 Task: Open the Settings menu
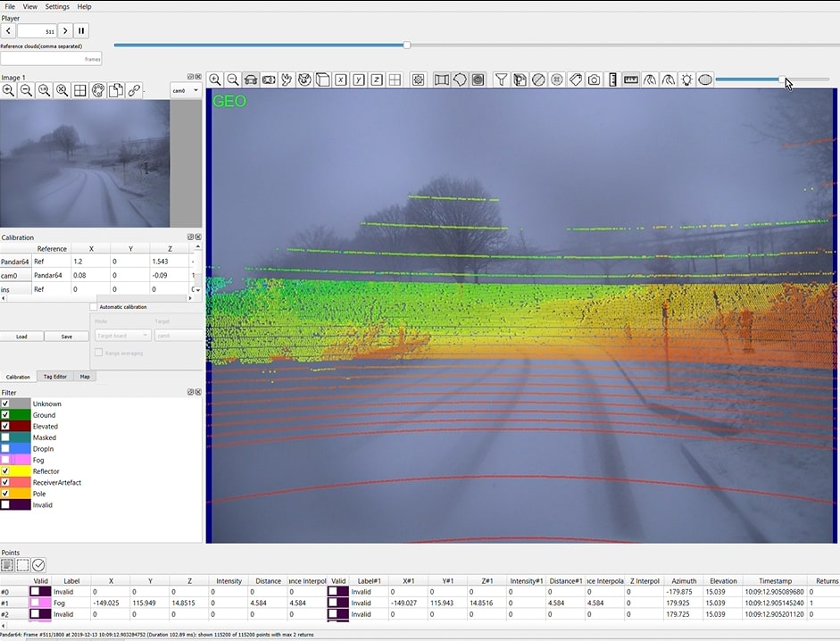[x=57, y=6]
